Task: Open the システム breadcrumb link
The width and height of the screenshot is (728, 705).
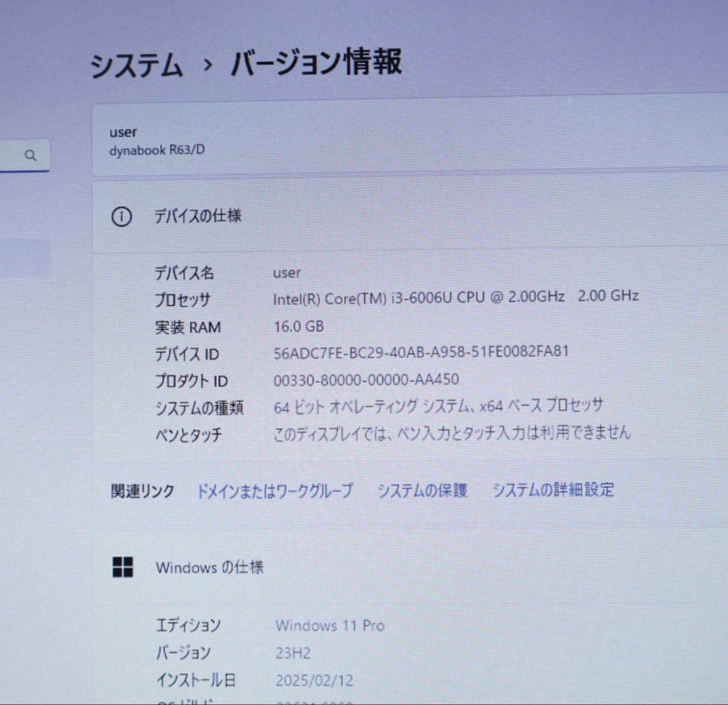Action: [x=136, y=65]
